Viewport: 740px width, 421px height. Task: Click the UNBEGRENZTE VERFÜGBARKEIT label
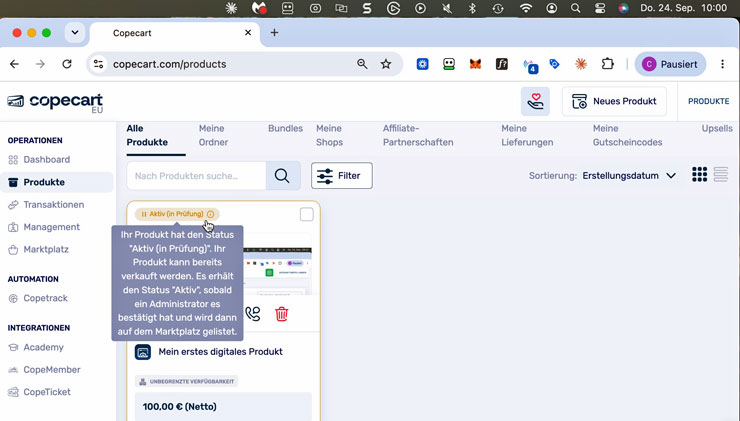[x=186, y=381]
